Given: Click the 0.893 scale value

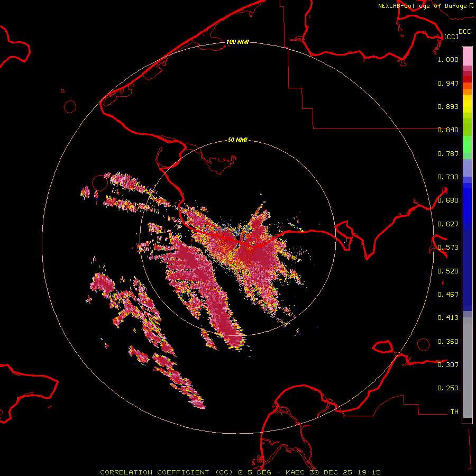Looking at the screenshot, I should coord(448,106).
